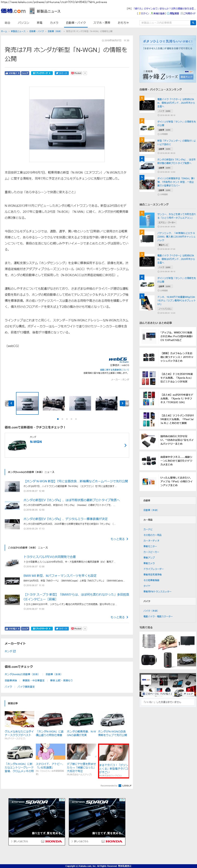Select the third gallery pagination dot
197x868 pixels.
click(67, 419)
